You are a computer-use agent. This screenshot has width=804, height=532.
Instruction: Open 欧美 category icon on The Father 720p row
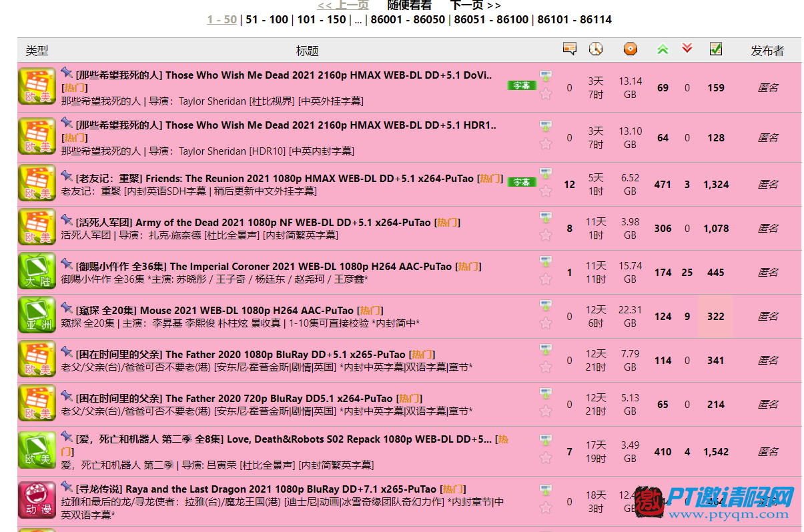pyautogui.click(x=37, y=404)
